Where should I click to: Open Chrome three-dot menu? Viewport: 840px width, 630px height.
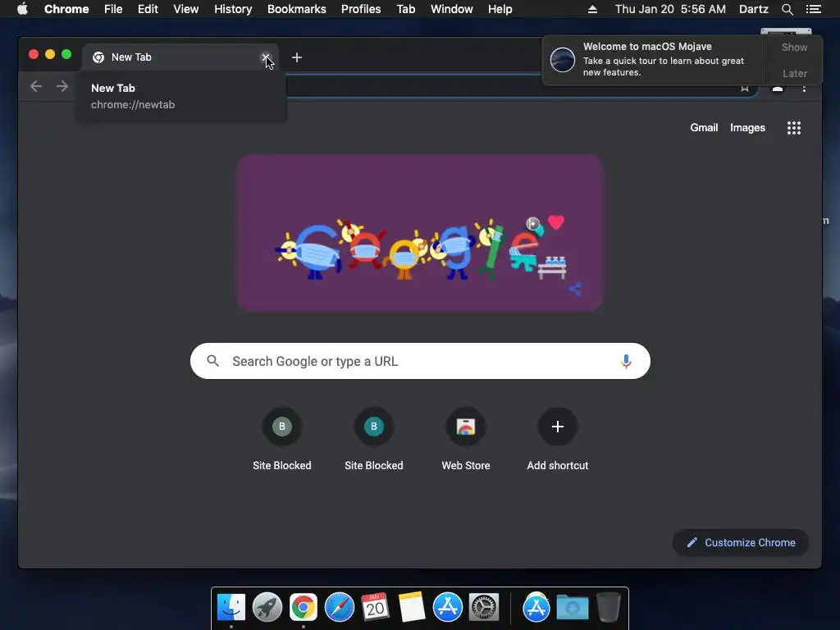(x=804, y=89)
